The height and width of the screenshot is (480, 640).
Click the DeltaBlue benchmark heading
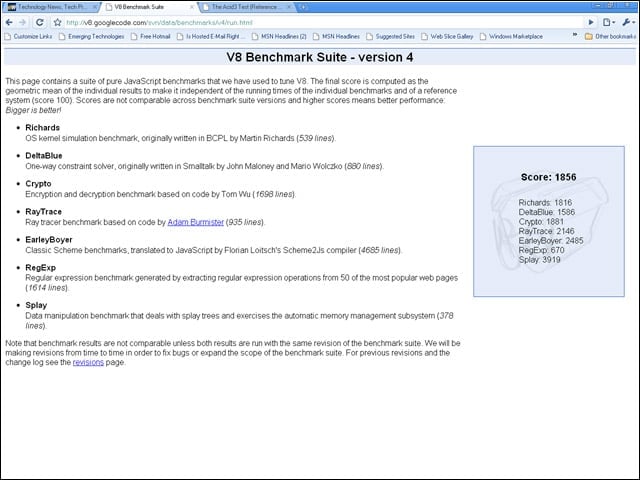point(44,156)
